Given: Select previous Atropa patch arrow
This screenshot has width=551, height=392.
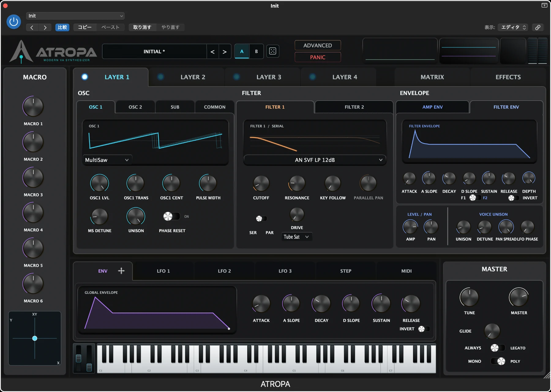Looking at the screenshot, I should coord(212,52).
